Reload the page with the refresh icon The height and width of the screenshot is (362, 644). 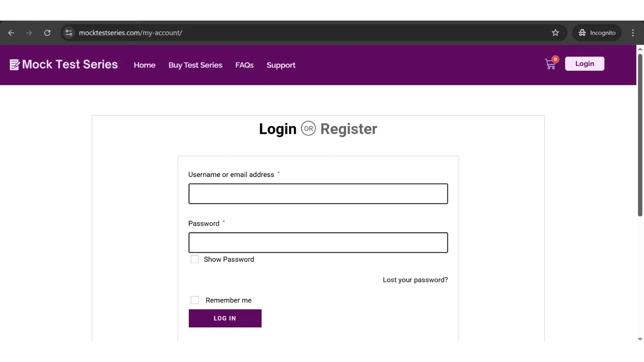click(x=47, y=33)
